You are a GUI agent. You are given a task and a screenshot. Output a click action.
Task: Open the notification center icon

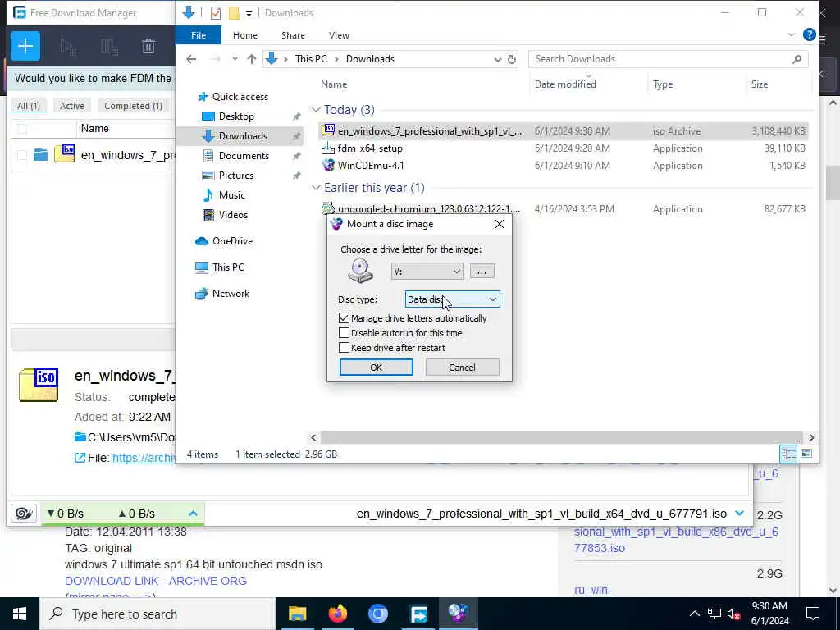813,614
